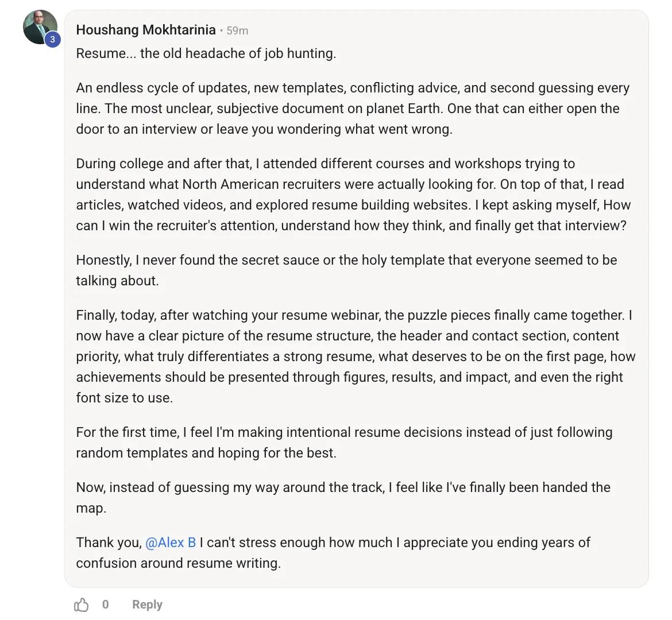
Task: Open the @Alex B mention
Action: [x=171, y=542]
